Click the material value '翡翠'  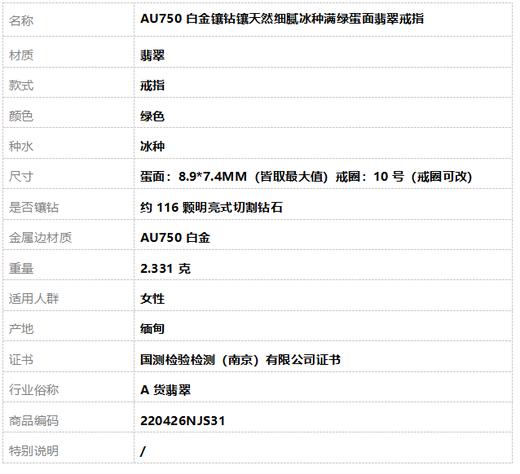click(x=152, y=55)
